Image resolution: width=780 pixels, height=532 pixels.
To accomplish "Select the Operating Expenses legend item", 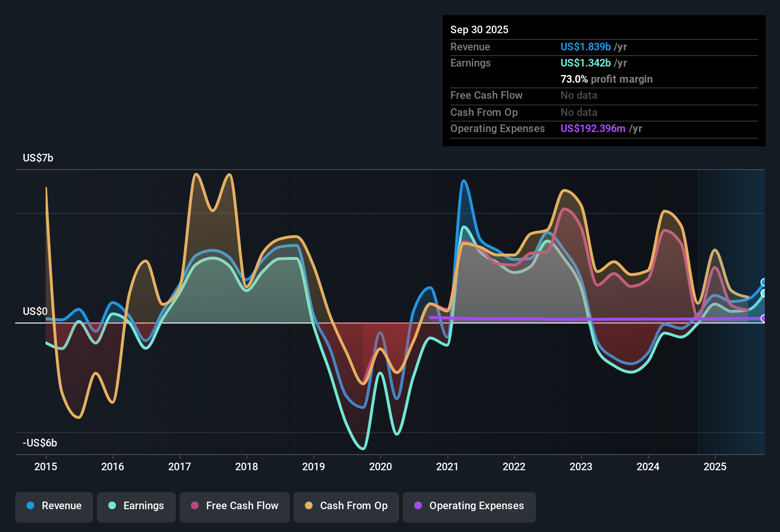I will (x=469, y=506).
